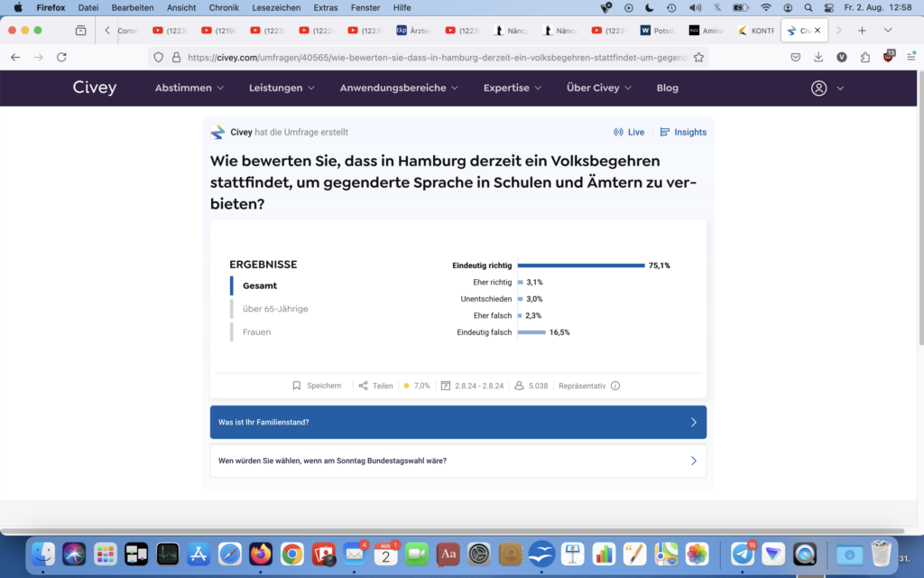Image resolution: width=924 pixels, height=578 pixels.
Task: Click the Repräsentativ info icon
Action: (615, 386)
